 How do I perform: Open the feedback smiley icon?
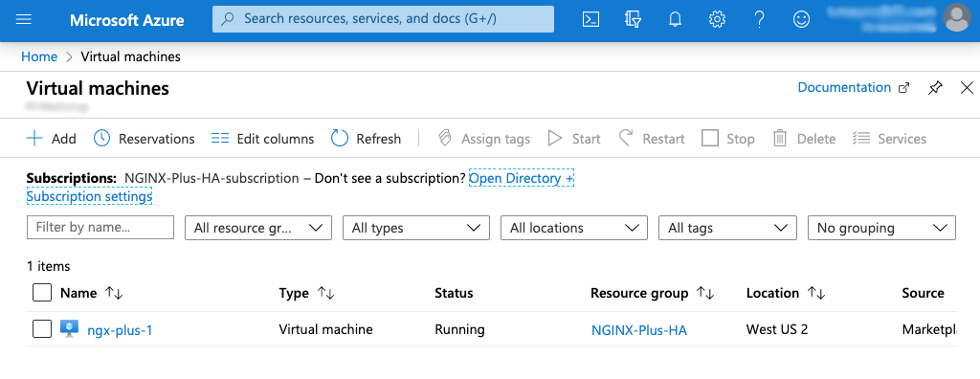click(x=801, y=19)
